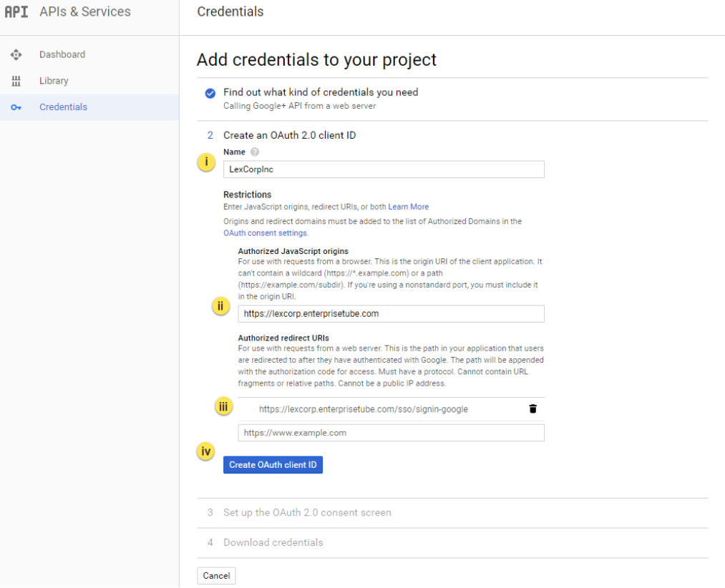The width and height of the screenshot is (725, 588).
Task: Open the Library menu item
Action: 54,81
